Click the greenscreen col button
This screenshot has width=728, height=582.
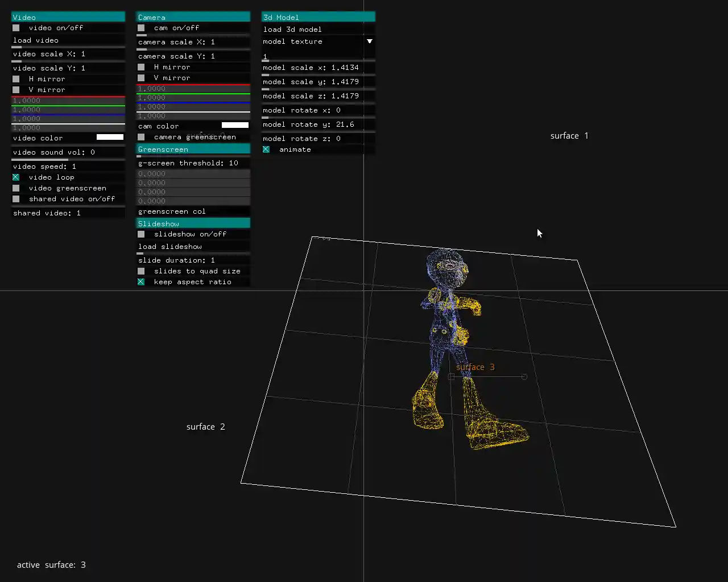[193, 211]
